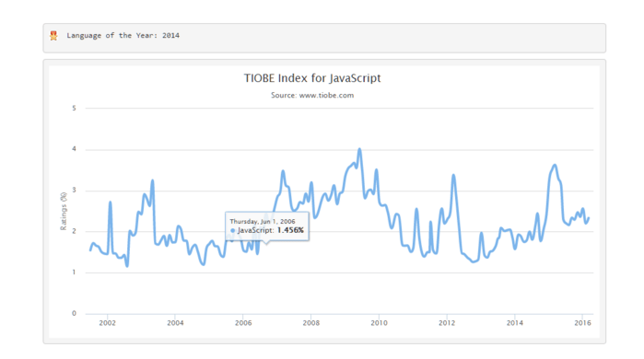Click the 'Ratings (%)' axis label

[64, 211]
